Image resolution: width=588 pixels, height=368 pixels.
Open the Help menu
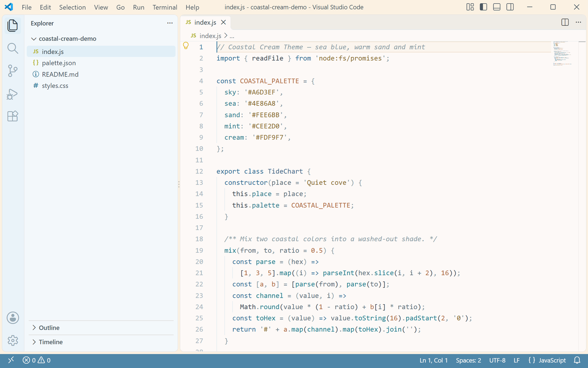click(x=192, y=7)
